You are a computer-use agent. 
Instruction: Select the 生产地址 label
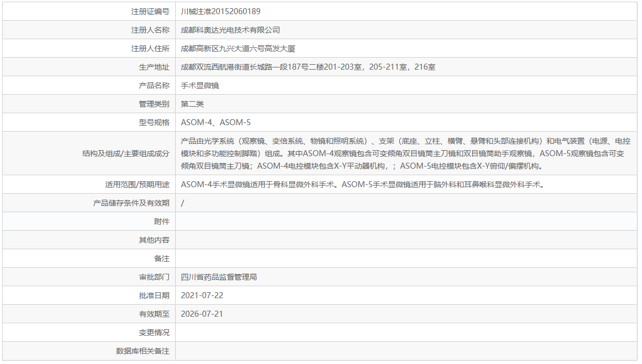tap(154, 67)
